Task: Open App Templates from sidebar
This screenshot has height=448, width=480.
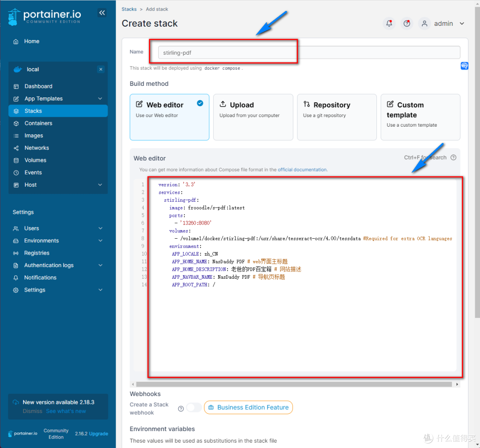Action: pyautogui.click(x=43, y=99)
